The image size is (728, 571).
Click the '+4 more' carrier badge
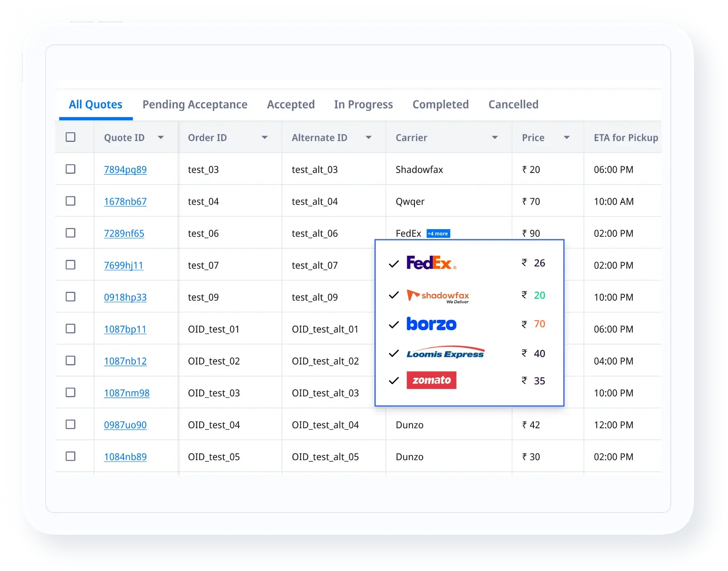[438, 233]
